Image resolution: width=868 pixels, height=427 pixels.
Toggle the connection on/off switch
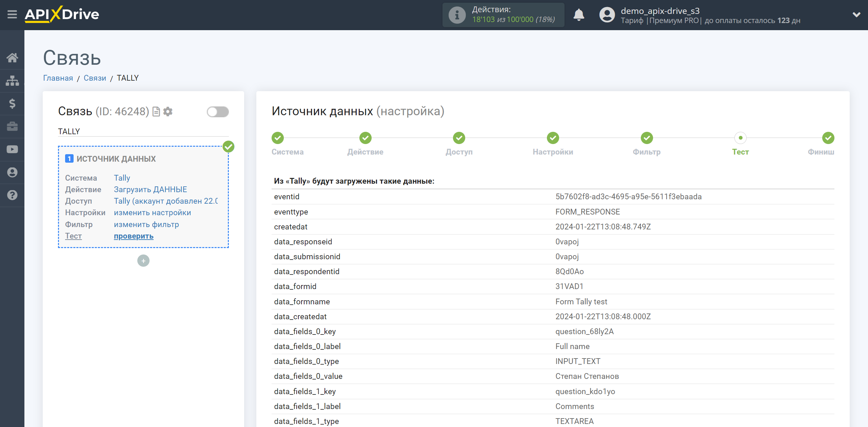[x=218, y=112]
